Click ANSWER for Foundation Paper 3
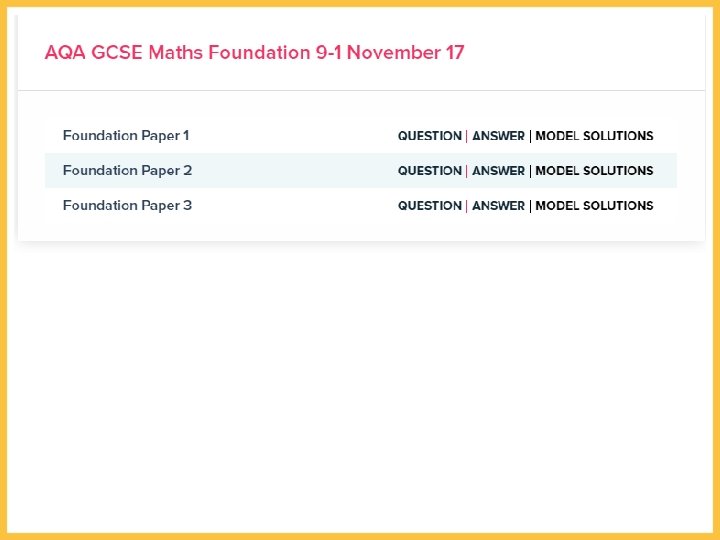The height and width of the screenshot is (540, 720). coord(498,206)
